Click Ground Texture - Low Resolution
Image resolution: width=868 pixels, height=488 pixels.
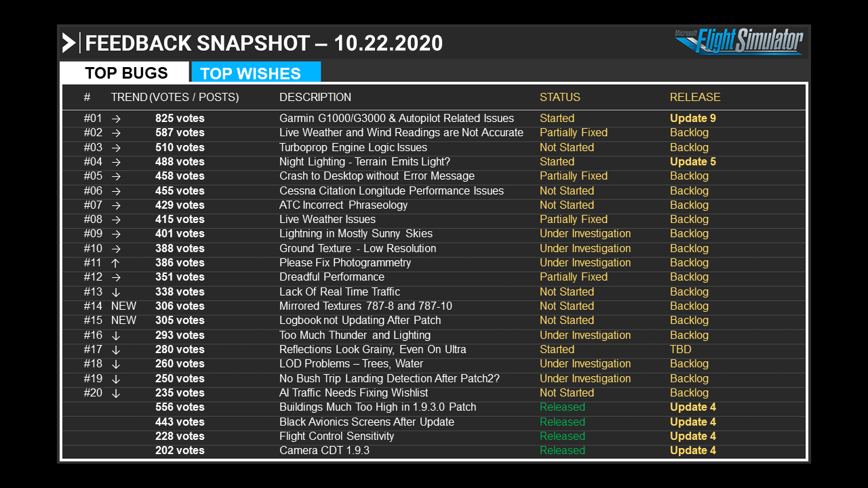(358, 248)
